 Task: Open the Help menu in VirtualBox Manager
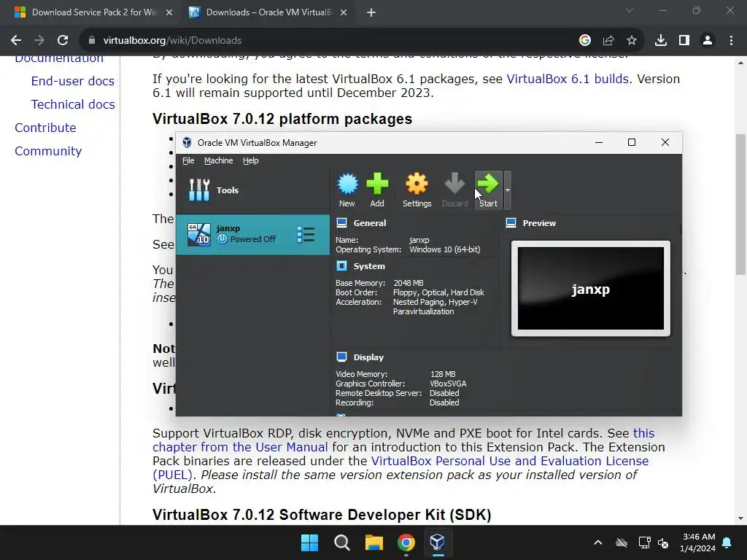point(251,160)
